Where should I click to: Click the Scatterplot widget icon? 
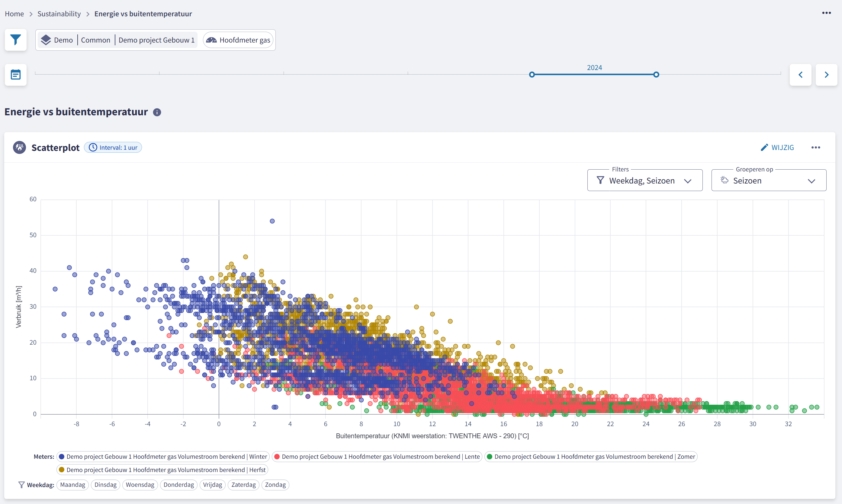(x=19, y=147)
